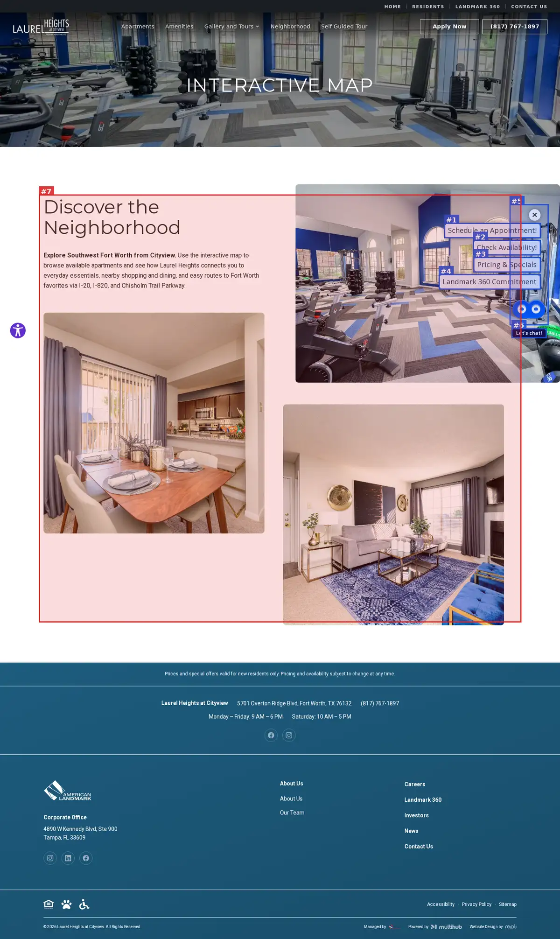Select Schedule an Appointment chat option
This screenshot has width=560, height=939.
pyautogui.click(x=492, y=230)
